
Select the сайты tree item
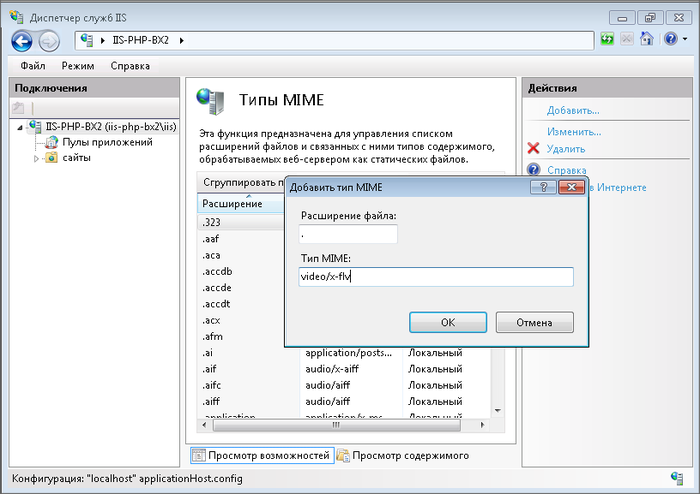coord(76,158)
